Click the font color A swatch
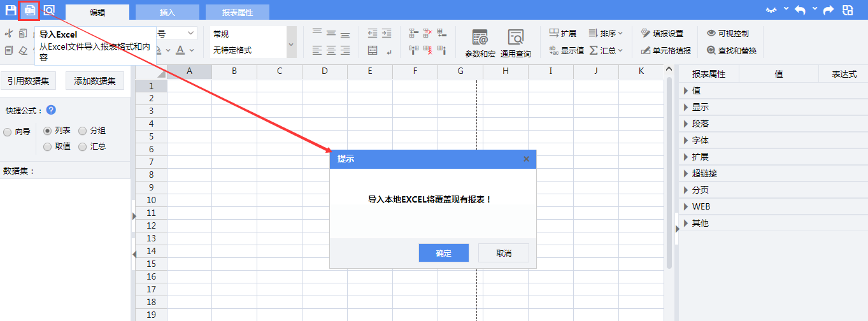Image resolution: width=868 pixels, height=321 pixels. click(x=181, y=50)
